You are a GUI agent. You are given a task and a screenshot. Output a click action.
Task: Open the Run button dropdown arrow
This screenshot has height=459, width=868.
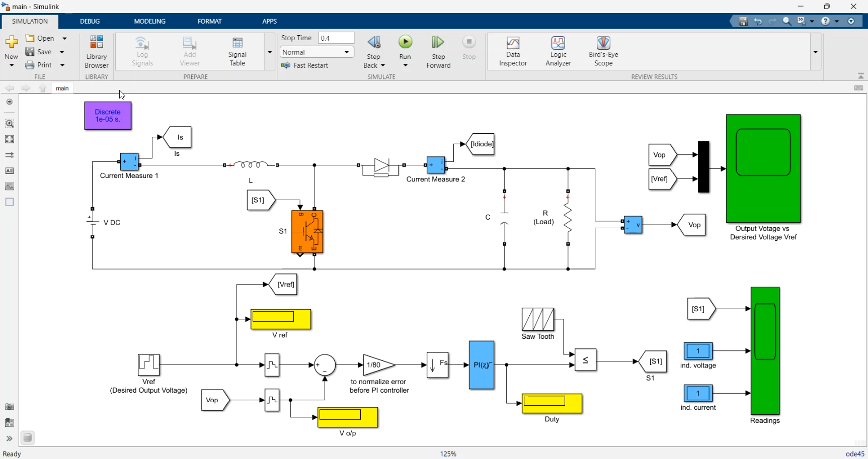click(406, 65)
